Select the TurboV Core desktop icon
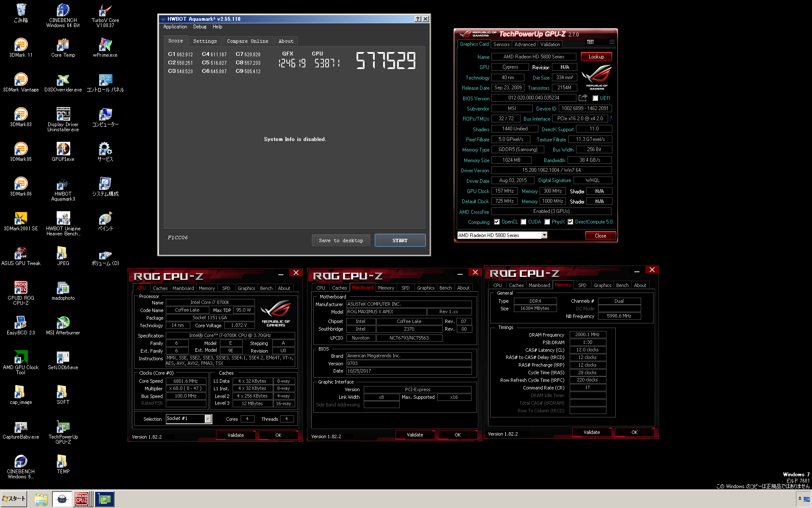This screenshot has height=508, width=812. pos(105,16)
